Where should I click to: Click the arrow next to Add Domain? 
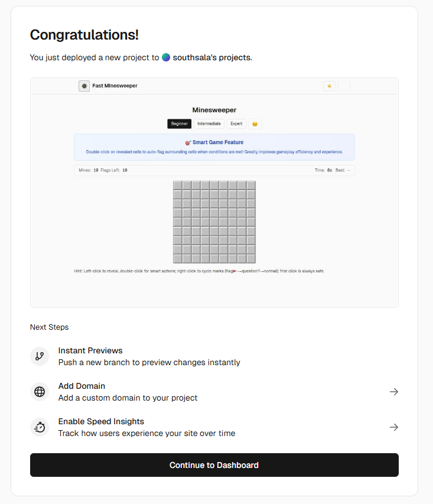393,392
